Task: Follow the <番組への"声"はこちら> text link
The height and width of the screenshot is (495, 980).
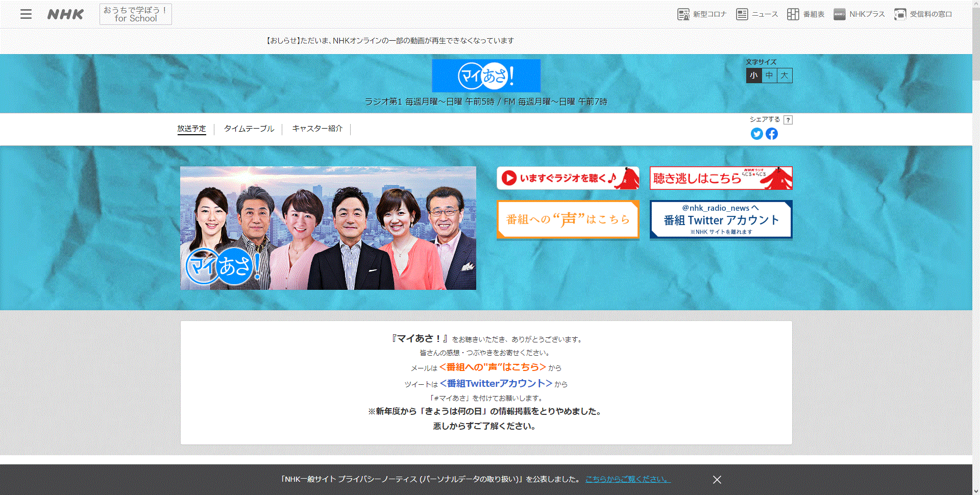Action: click(x=493, y=367)
